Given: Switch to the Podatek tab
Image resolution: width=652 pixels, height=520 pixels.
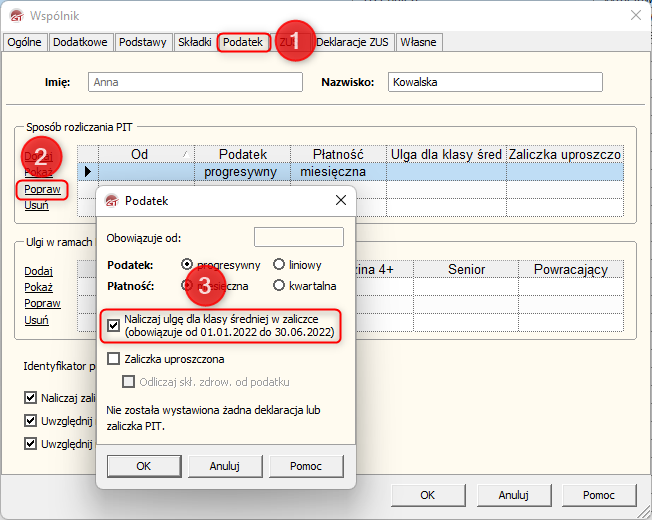Looking at the screenshot, I should (x=243, y=42).
